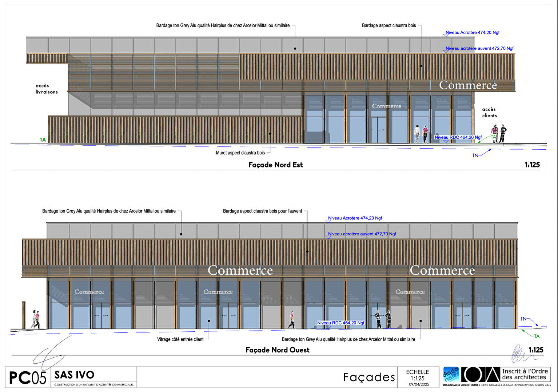This screenshot has height=392, width=558.
Task: Select 'Niveau Acrotère 474,20 Ngf' on Façade Nord Ouest
Action: pyautogui.click(x=355, y=218)
